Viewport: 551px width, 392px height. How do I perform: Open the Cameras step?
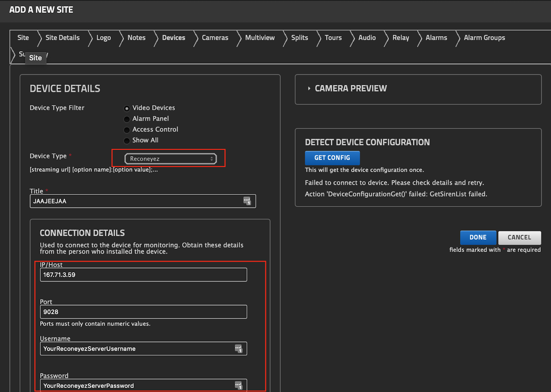(x=215, y=38)
